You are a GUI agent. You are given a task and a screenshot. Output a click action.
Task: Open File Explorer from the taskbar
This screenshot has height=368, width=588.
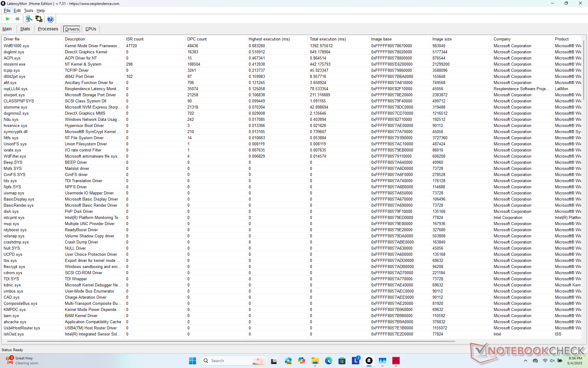(x=315, y=361)
